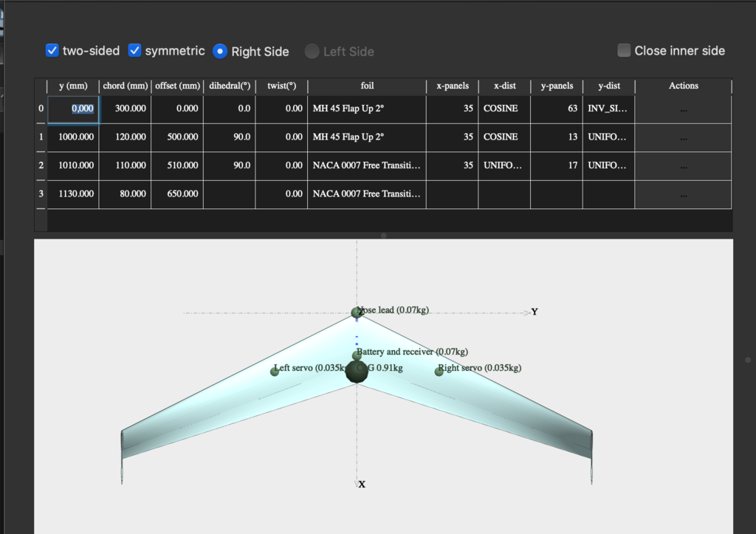This screenshot has width=756, height=534.
Task: Click the Y axis arrow label
Action: 535,312
